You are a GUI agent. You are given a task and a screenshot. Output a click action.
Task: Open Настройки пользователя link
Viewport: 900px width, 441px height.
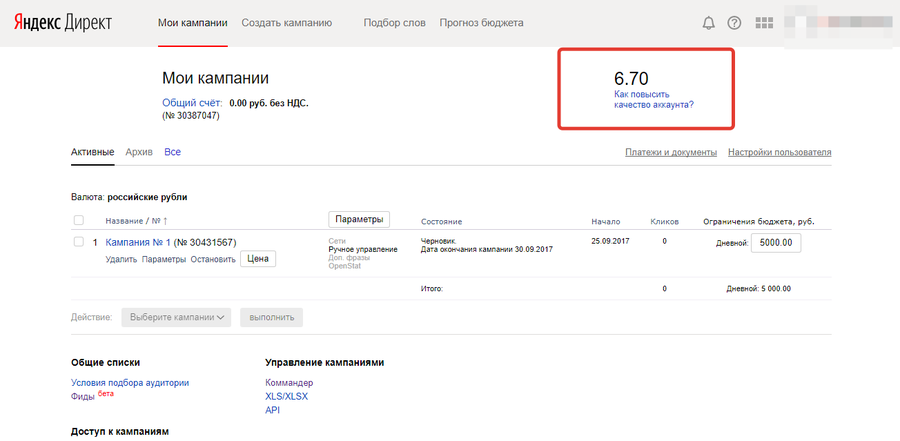point(779,152)
